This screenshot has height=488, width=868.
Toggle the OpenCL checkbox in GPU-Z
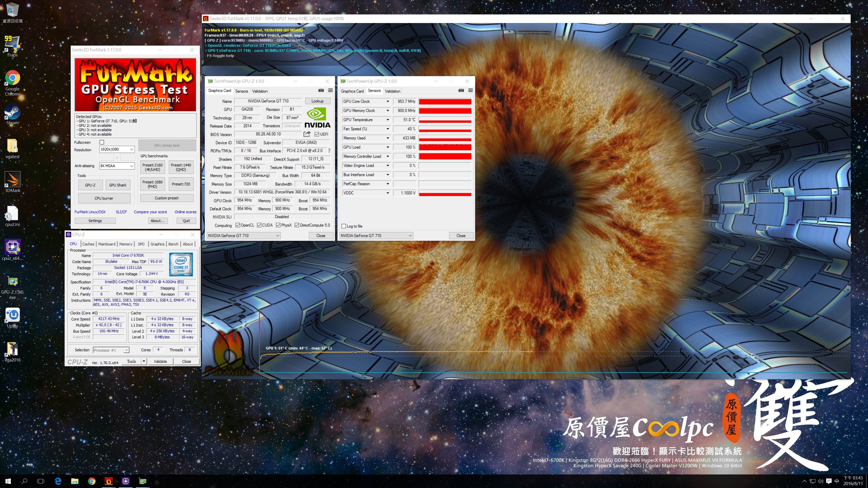[238, 225]
